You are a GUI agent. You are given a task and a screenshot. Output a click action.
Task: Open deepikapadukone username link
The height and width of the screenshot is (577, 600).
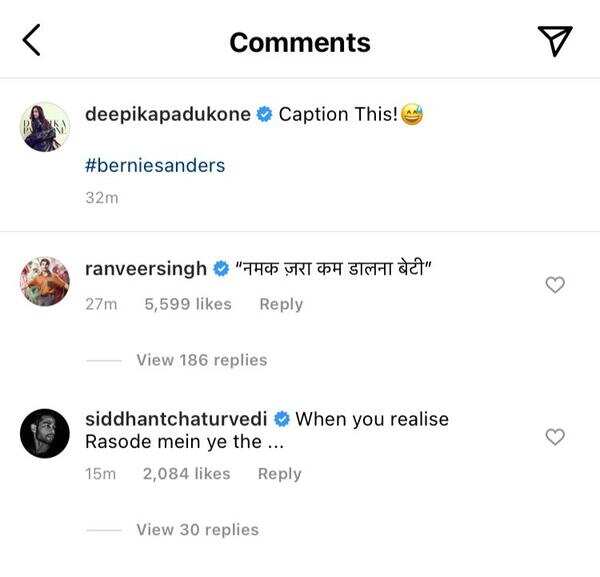[x=168, y=116]
